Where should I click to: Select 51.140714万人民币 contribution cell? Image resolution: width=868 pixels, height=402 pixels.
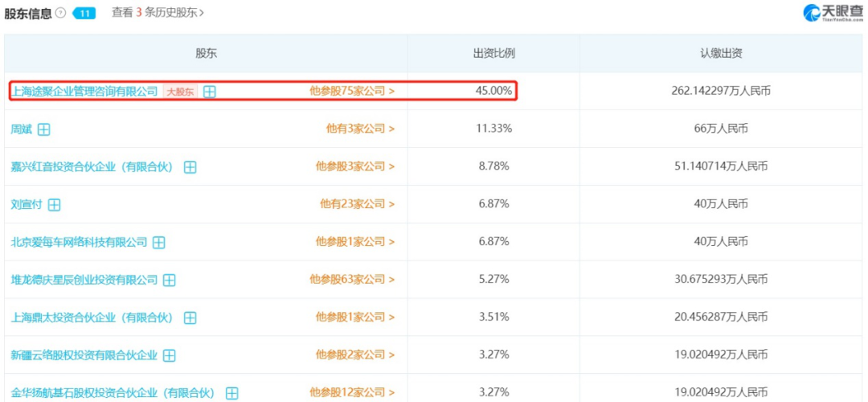coord(720,166)
